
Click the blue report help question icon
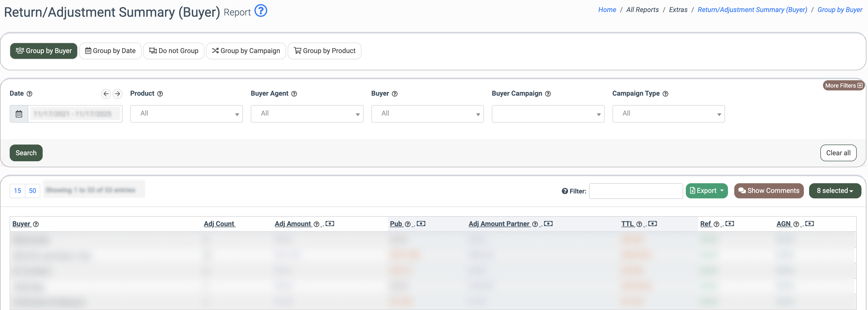[x=260, y=11]
